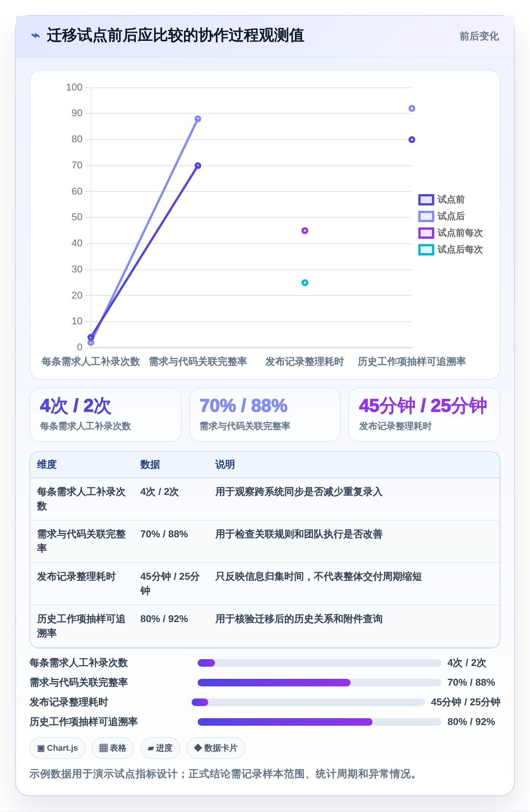Click the chart title 迁移试点前后应比较的协作过程观测值

click(x=176, y=36)
